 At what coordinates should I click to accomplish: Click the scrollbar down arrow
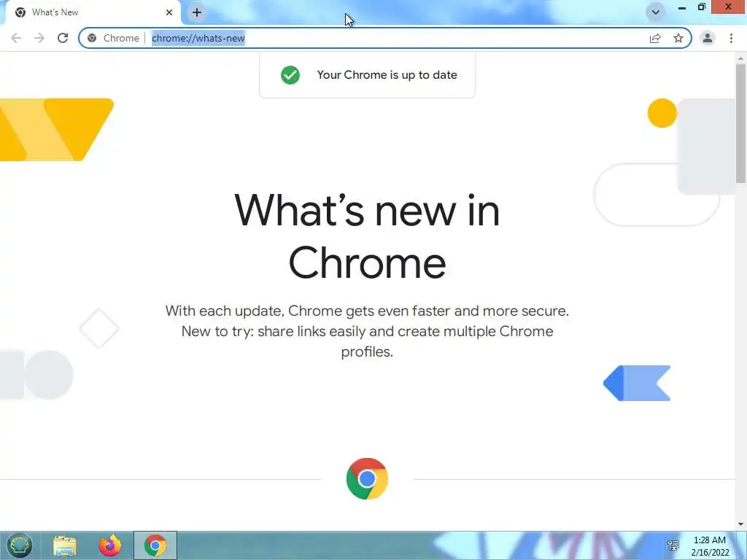tap(740, 524)
